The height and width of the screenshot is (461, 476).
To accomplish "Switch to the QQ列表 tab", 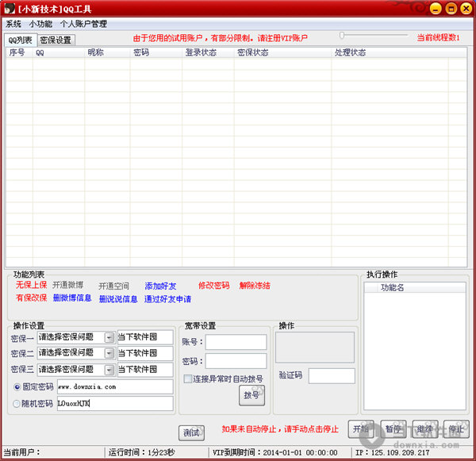I will (21, 40).
